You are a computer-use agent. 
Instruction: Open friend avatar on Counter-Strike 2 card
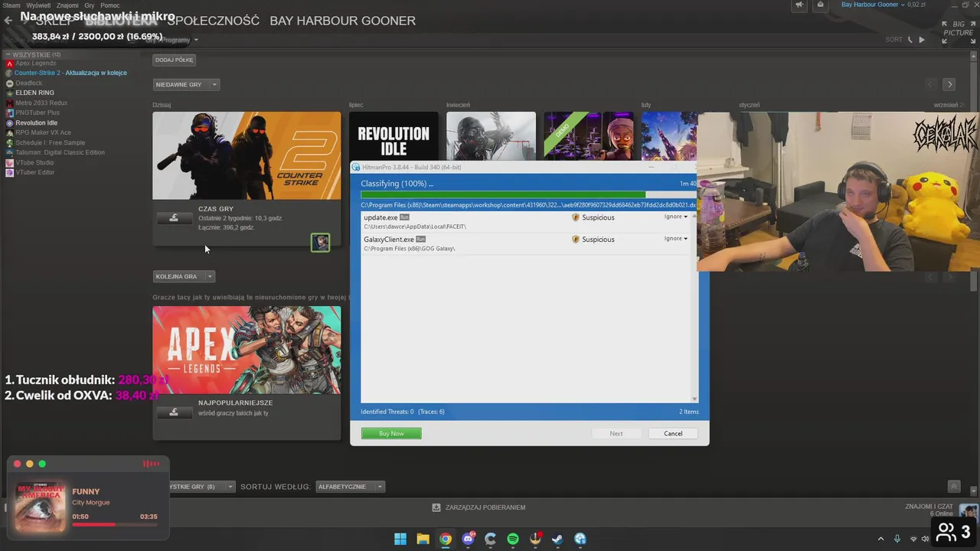pyautogui.click(x=320, y=243)
